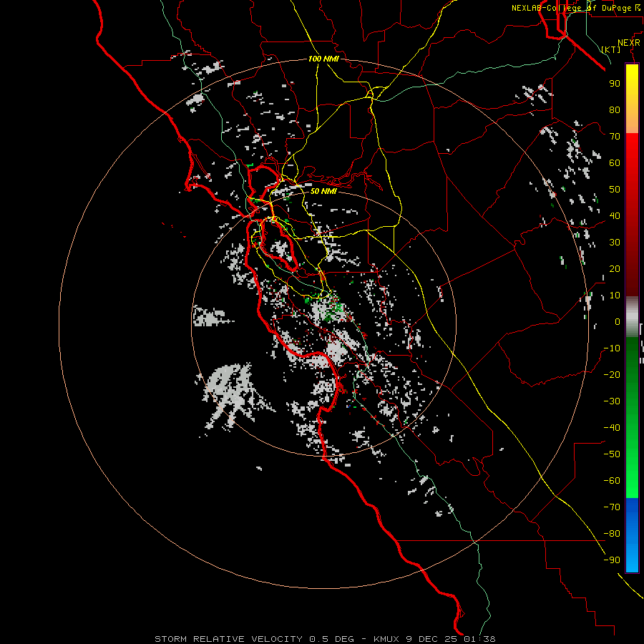Click the "NEXR" label at top right
The height and width of the screenshot is (644, 644).
coord(629,43)
